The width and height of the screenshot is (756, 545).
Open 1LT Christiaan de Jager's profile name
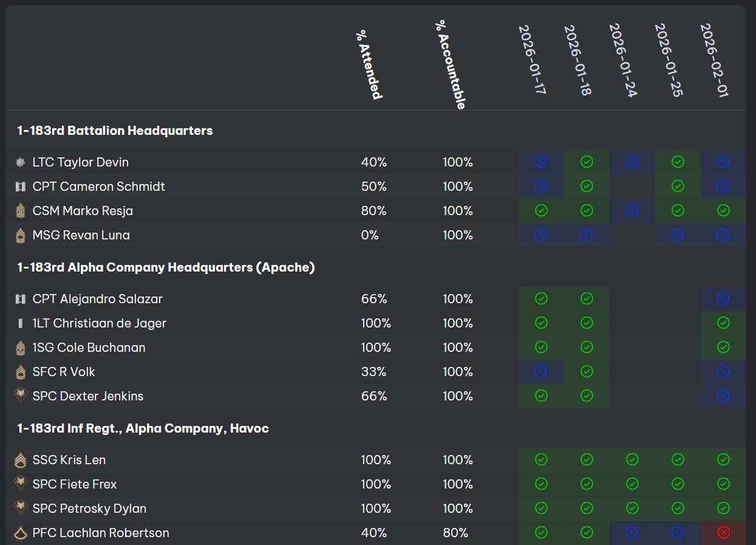click(x=99, y=323)
